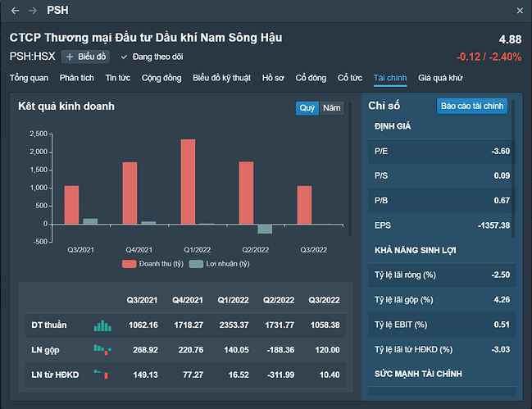
Task: Click the Chỉ số panel scrollbar
Action: click(x=513, y=169)
